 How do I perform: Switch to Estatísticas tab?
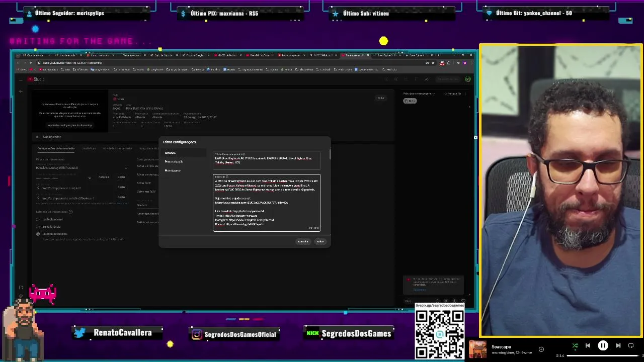pos(89,148)
